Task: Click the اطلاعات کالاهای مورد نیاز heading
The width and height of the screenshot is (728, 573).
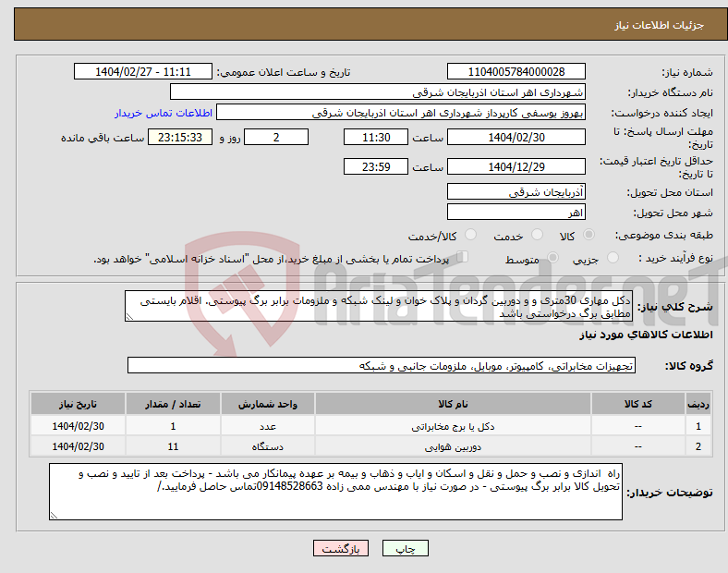Action: click(x=646, y=335)
